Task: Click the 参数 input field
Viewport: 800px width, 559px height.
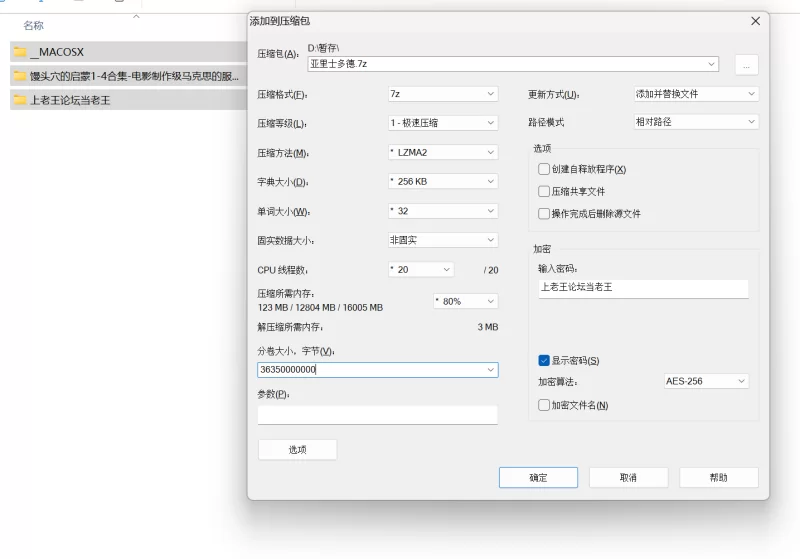Action: [377, 415]
